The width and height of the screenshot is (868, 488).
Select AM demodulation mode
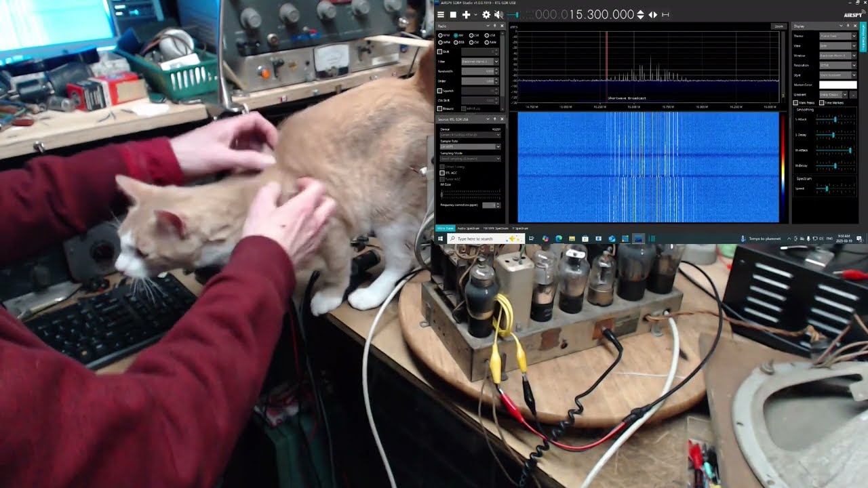tap(458, 35)
